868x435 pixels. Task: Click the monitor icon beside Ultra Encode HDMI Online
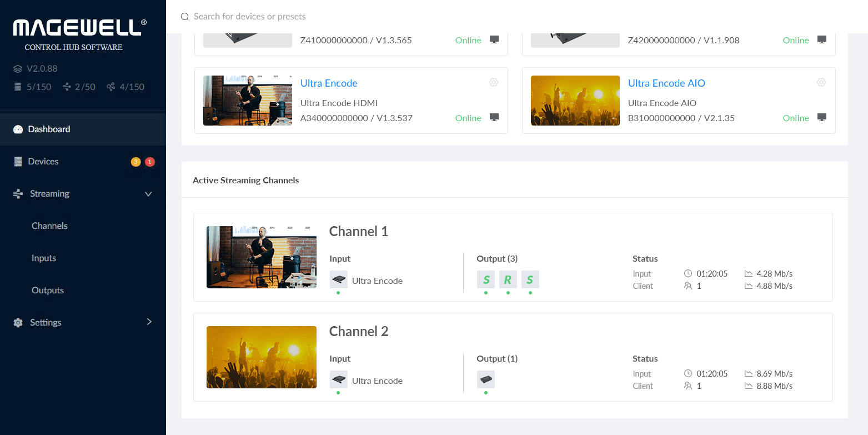494,117
